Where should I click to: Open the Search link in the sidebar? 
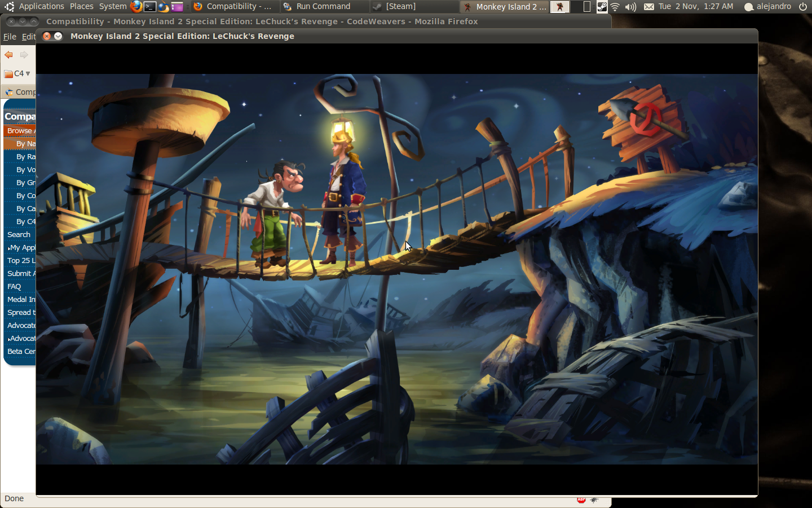[x=19, y=234]
